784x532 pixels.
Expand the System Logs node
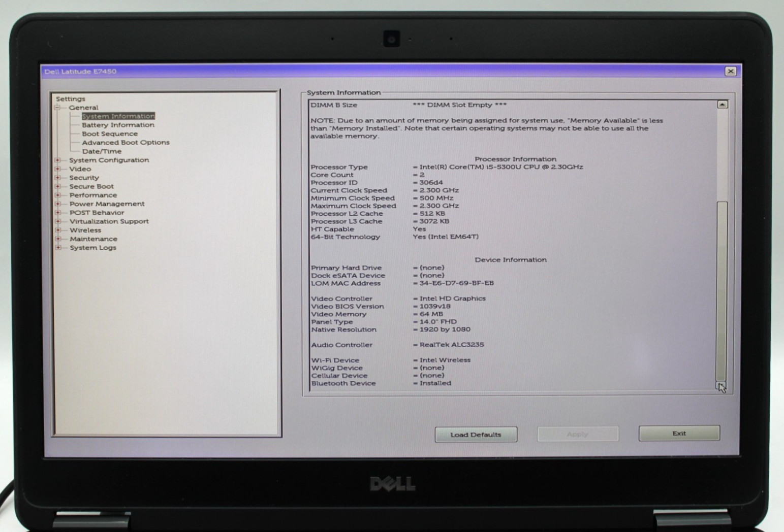point(57,248)
